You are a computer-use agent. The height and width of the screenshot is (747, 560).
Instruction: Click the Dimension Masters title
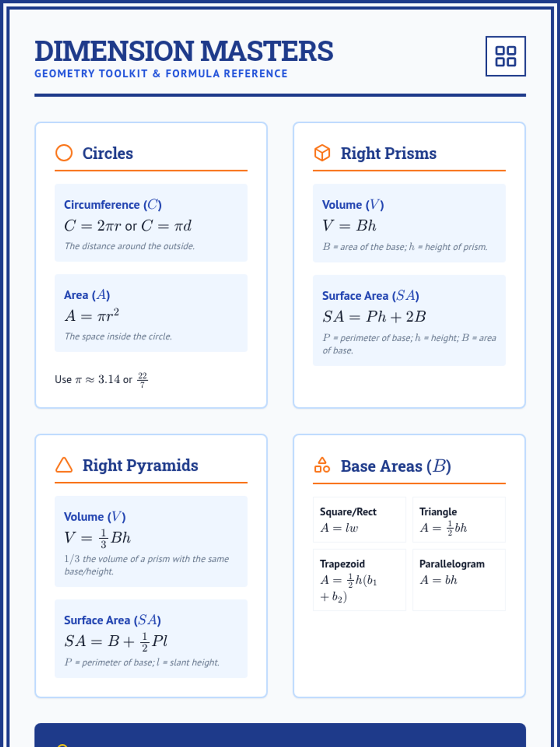(x=184, y=51)
